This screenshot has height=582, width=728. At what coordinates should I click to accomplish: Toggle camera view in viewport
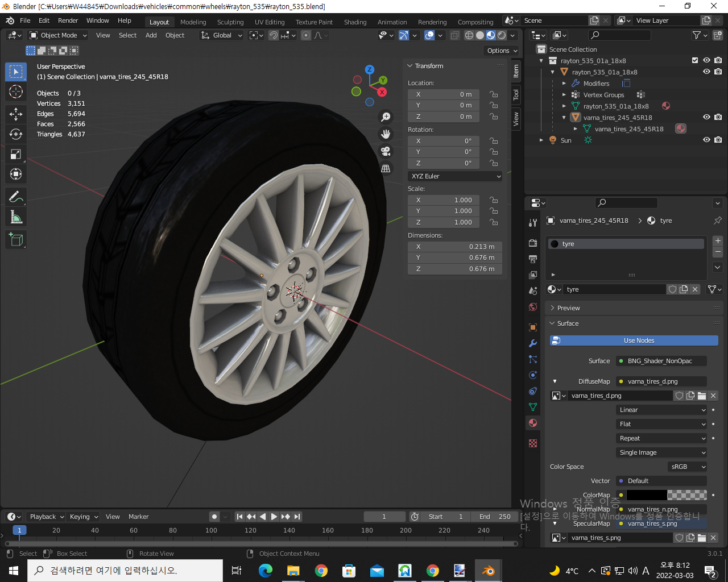coord(386,151)
